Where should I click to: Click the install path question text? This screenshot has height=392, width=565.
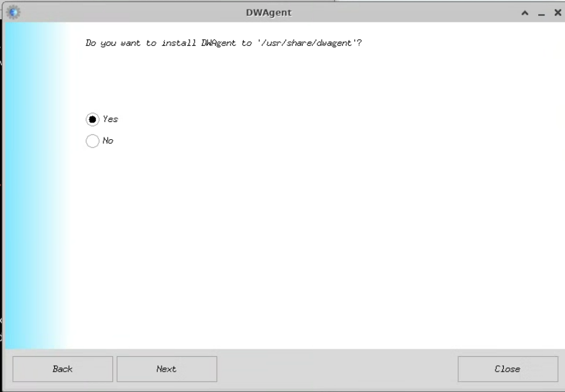tap(223, 43)
